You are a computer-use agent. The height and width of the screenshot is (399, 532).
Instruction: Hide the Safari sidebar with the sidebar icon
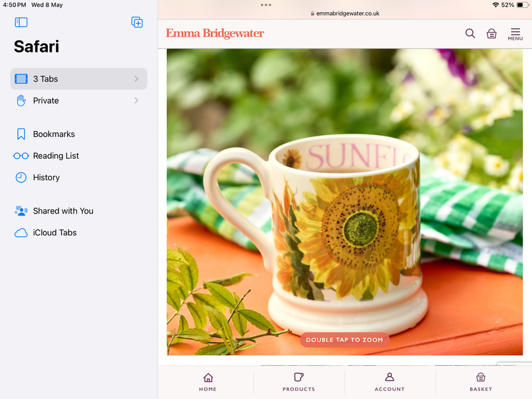pos(21,23)
